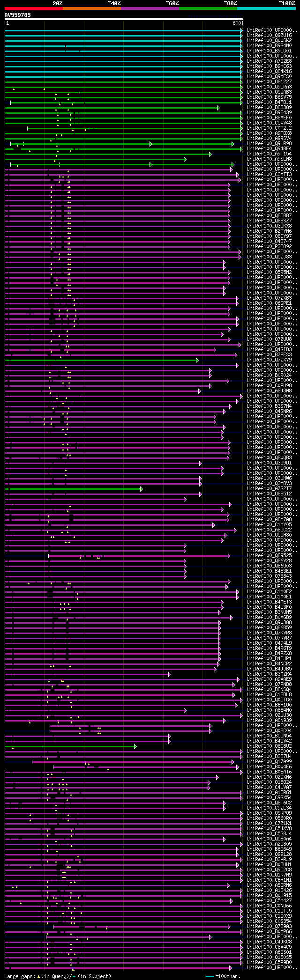This screenshot has height=980, width=300.
Task: Click the UniRef100_Q5R5M2 label
Action: click(x=269, y=273)
